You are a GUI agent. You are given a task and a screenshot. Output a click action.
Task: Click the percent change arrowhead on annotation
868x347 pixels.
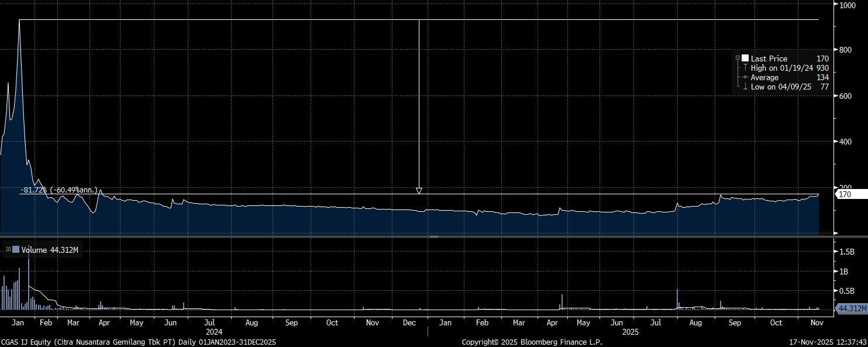[x=419, y=190]
